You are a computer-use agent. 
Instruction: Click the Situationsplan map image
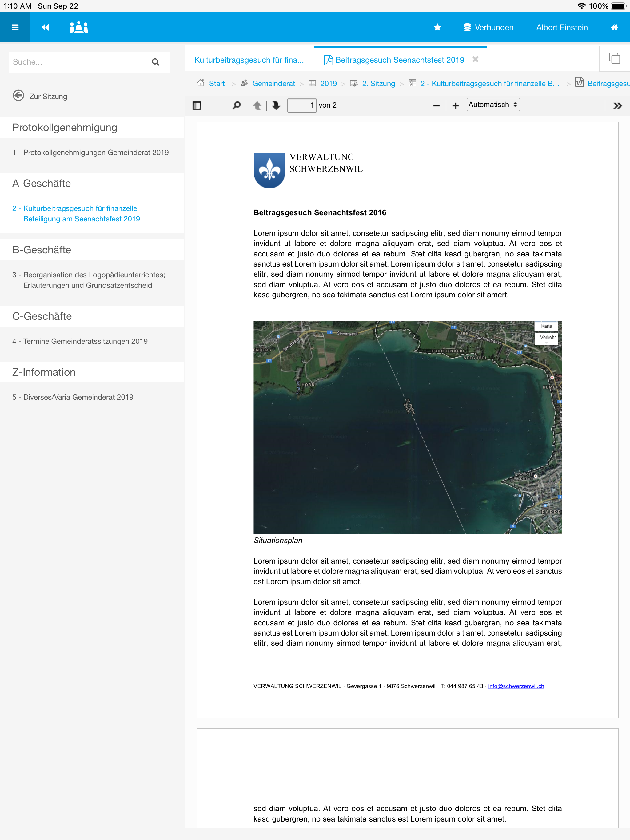pyautogui.click(x=408, y=427)
